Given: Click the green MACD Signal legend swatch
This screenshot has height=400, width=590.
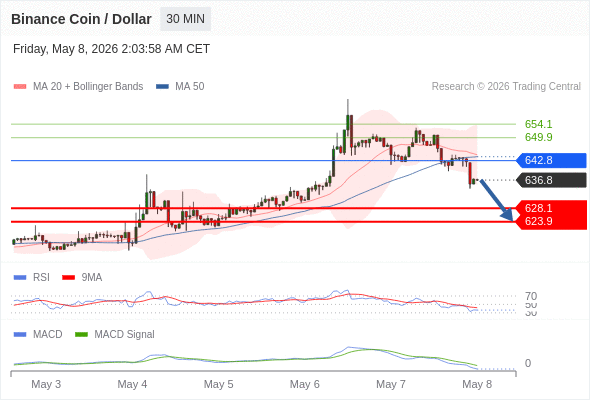Looking at the screenshot, I should coord(81,335).
